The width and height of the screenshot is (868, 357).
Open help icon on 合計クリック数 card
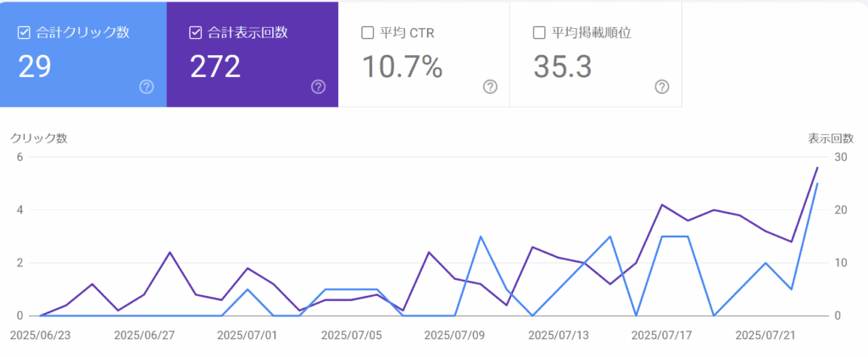[146, 86]
